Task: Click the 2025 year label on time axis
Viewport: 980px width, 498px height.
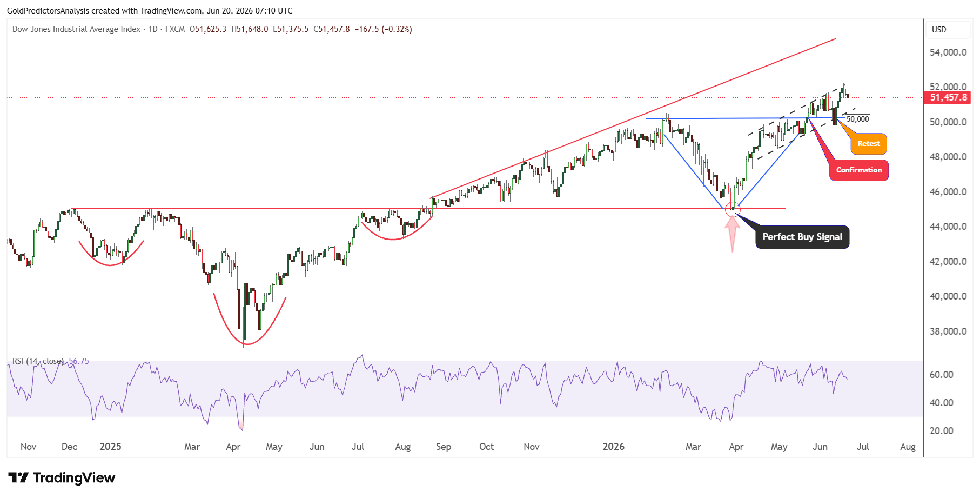Action: click(110, 447)
